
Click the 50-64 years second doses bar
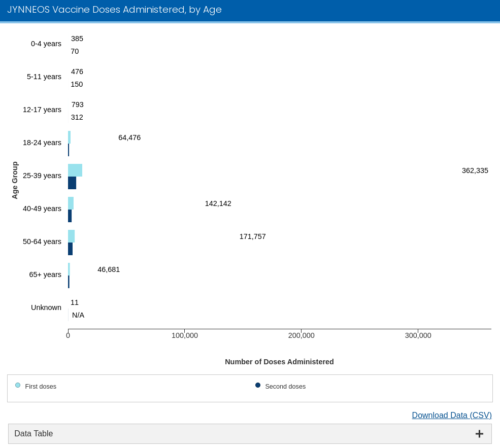71,249
